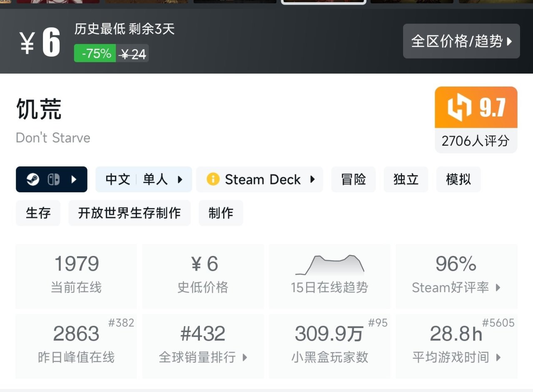Select the 开放世界生存制作 tag
Screen dimensions: 533x392
pos(130,213)
